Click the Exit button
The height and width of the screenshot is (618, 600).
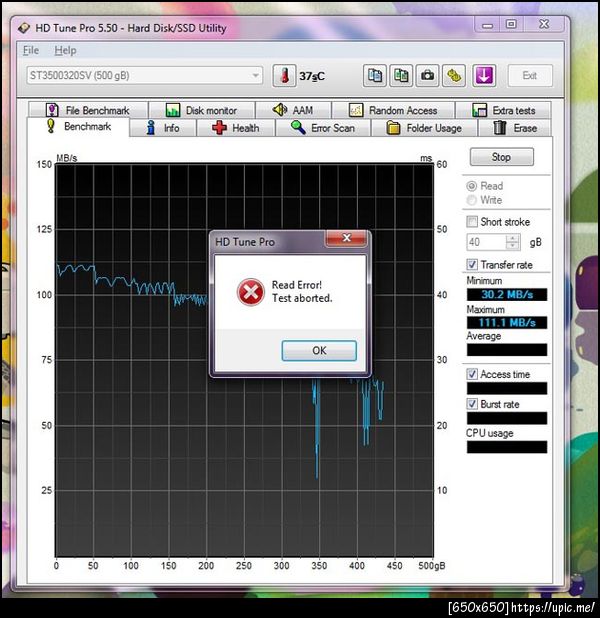[529, 75]
